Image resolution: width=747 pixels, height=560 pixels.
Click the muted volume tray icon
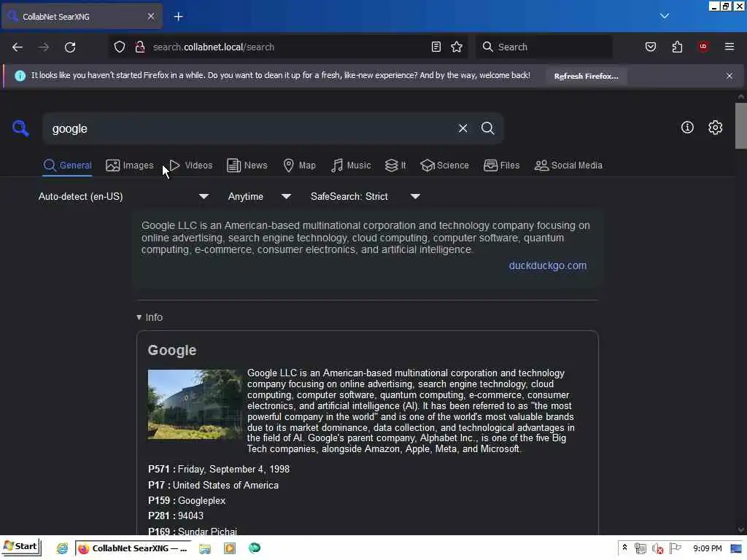[657, 548]
